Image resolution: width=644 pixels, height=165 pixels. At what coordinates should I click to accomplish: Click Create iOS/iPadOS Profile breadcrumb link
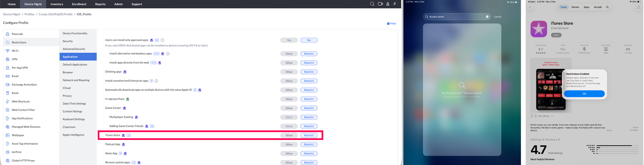tap(56, 14)
